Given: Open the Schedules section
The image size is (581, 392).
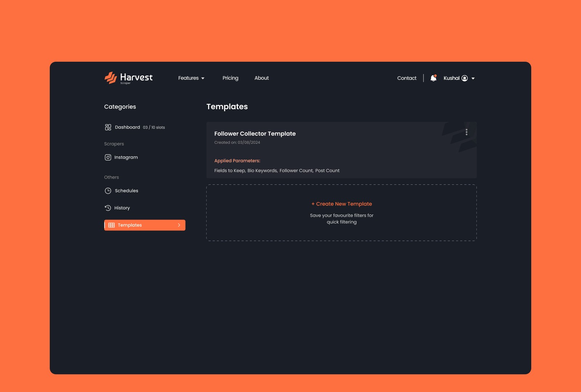Looking at the screenshot, I should 126,191.
